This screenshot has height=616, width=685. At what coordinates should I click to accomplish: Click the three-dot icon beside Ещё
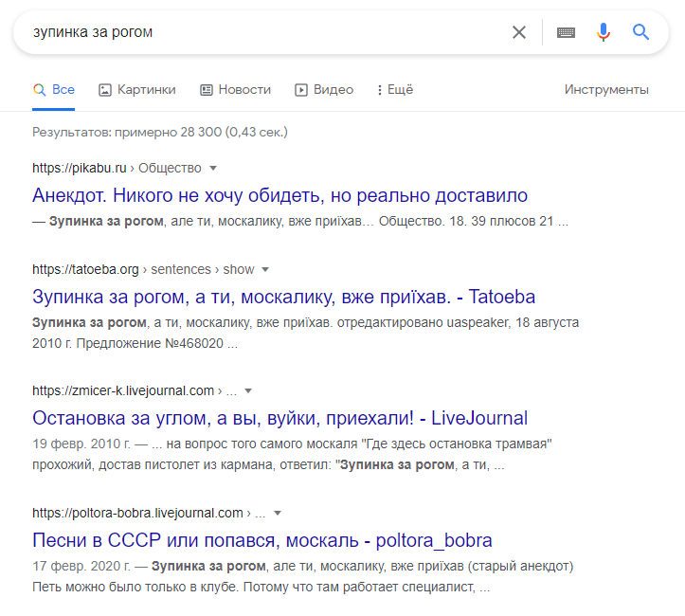pyautogui.click(x=380, y=90)
